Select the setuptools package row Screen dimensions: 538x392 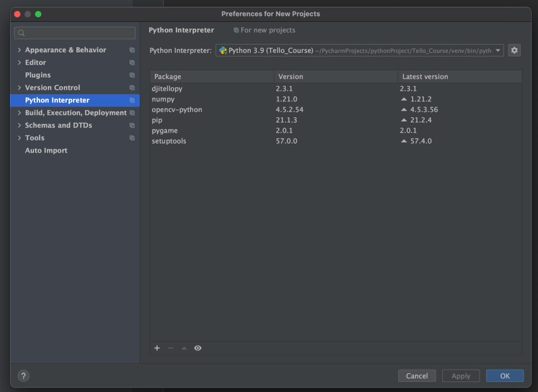click(336, 141)
